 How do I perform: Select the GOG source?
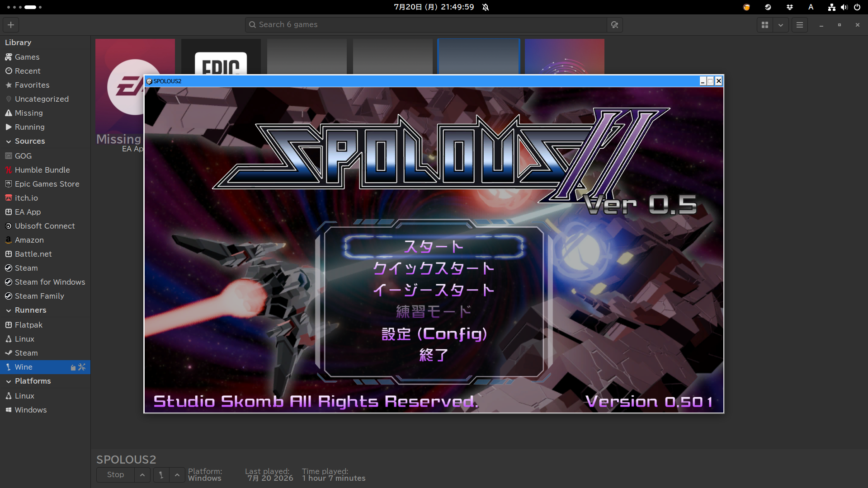pyautogui.click(x=45, y=156)
